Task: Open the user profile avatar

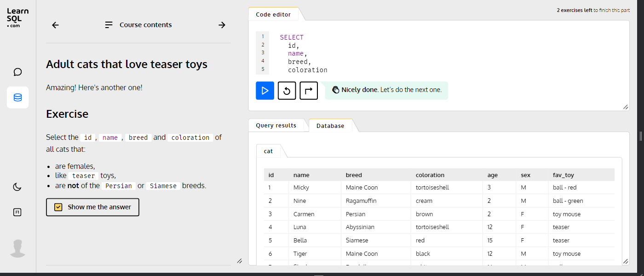Action: point(17,248)
